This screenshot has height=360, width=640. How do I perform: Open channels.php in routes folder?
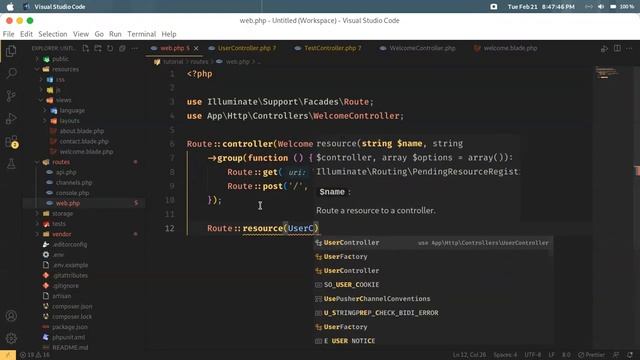pos(73,182)
